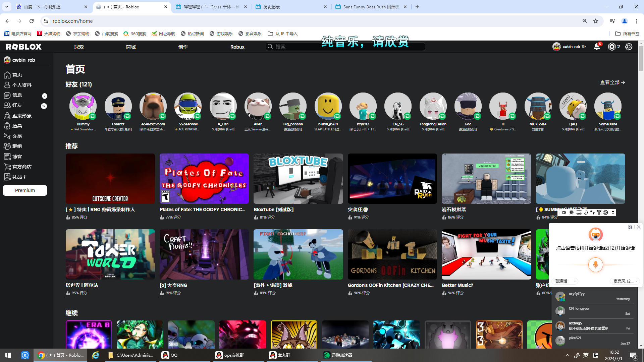Toggle IME 拼 pinyin mode
The image size is (644, 362).
(x=572, y=213)
